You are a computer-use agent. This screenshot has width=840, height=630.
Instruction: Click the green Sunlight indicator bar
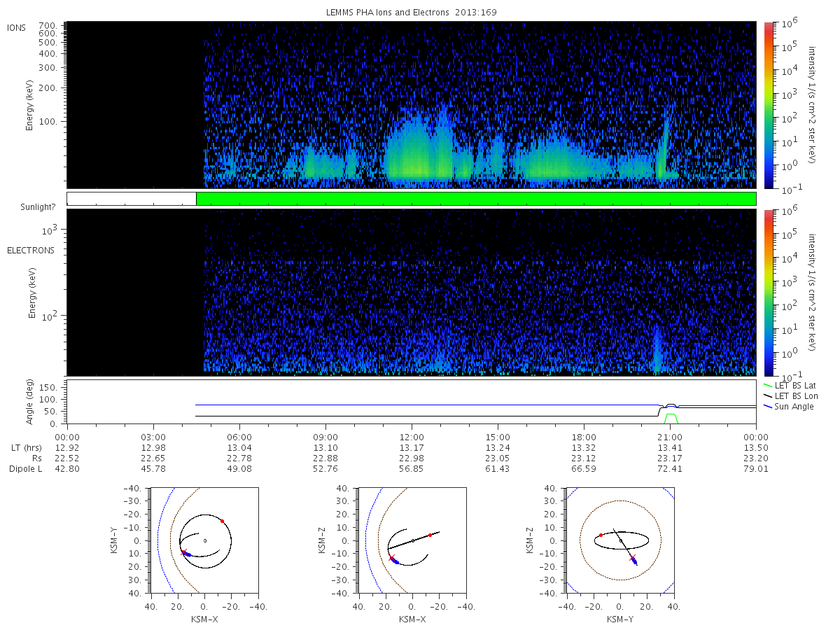[x=476, y=199]
